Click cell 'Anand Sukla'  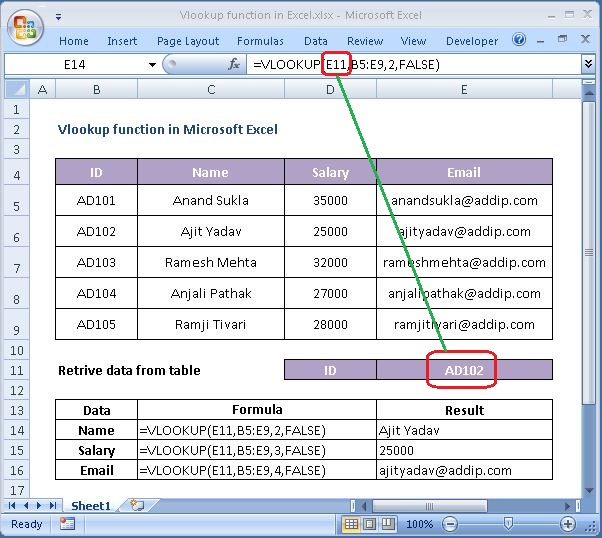211,200
